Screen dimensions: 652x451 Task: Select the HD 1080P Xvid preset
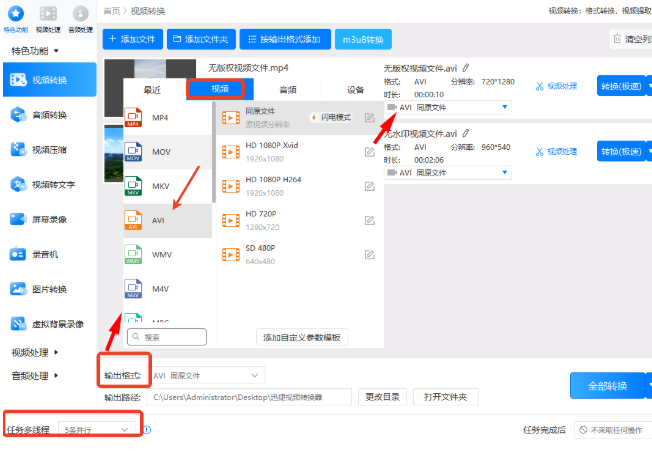[x=299, y=152]
